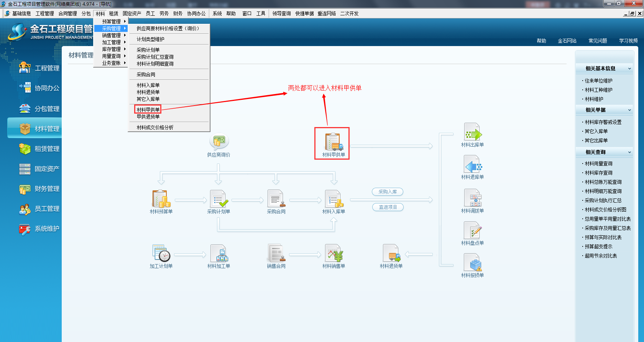Click the 直进项目 button
Image resolution: width=644 pixels, height=342 pixels.
[x=388, y=207]
